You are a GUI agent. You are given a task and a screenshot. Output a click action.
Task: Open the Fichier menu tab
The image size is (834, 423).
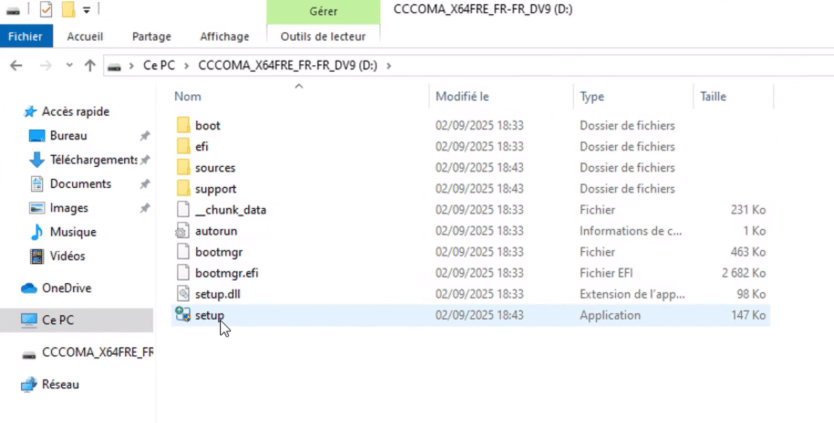point(25,36)
